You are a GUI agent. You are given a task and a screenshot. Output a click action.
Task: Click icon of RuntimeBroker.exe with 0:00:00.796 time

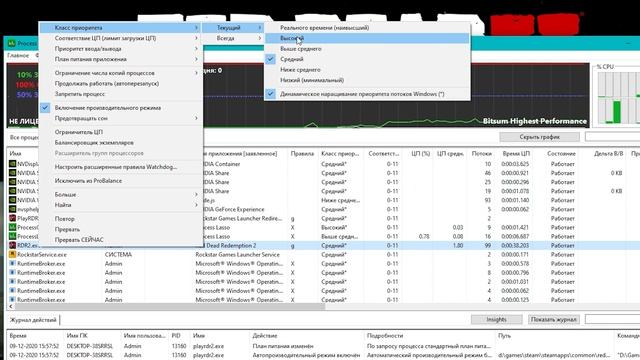coord(13,273)
